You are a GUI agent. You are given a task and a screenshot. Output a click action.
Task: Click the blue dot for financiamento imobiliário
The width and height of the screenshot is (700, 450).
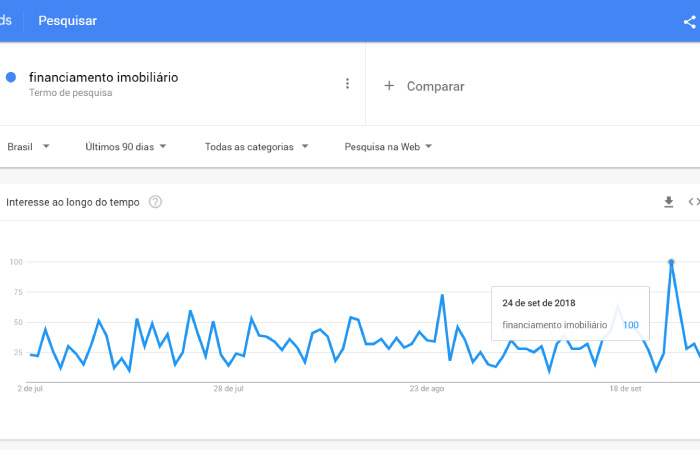click(11, 78)
